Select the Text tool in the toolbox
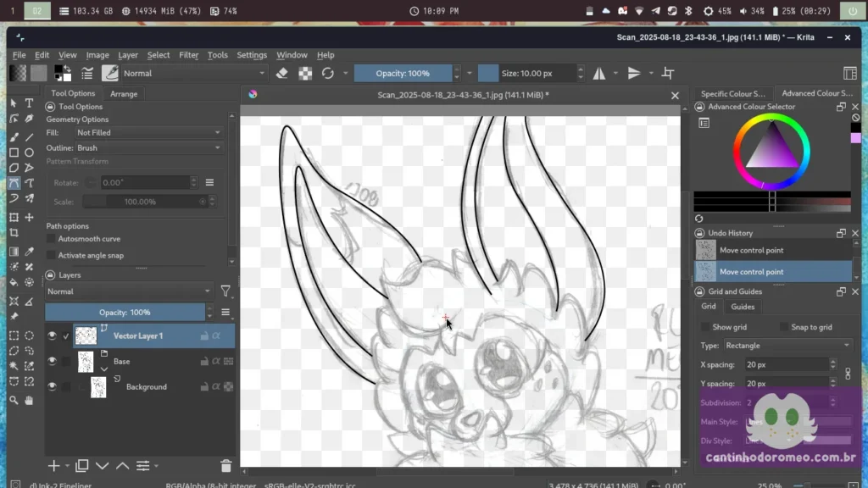Viewport: 868px width, 488px height. tap(30, 103)
